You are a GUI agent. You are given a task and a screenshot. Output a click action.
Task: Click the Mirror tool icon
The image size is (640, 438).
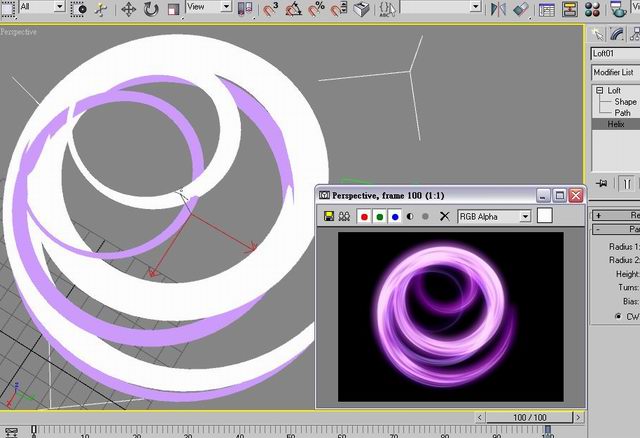tap(498, 9)
